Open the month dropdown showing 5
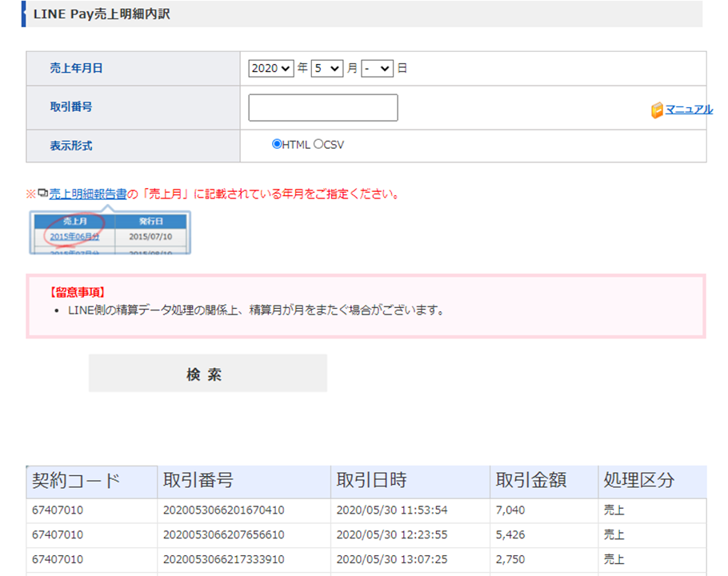728x576 pixels. click(327, 68)
